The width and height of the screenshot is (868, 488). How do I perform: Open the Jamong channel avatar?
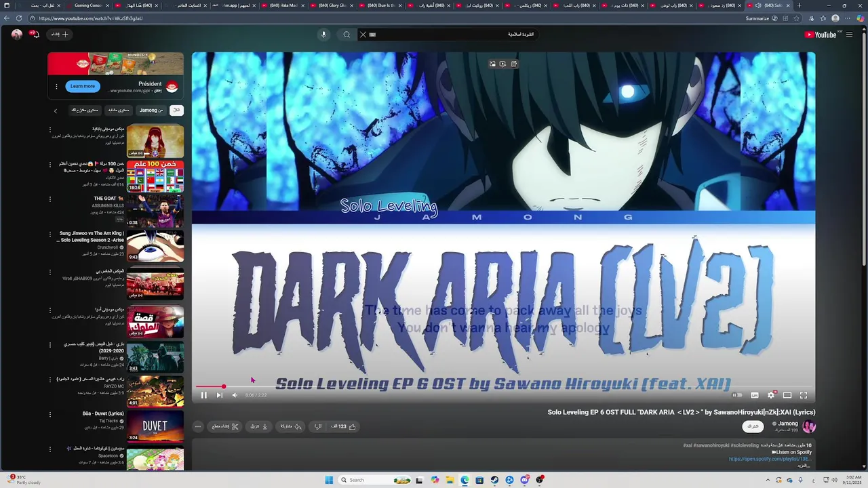pyautogui.click(x=809, y=426)
